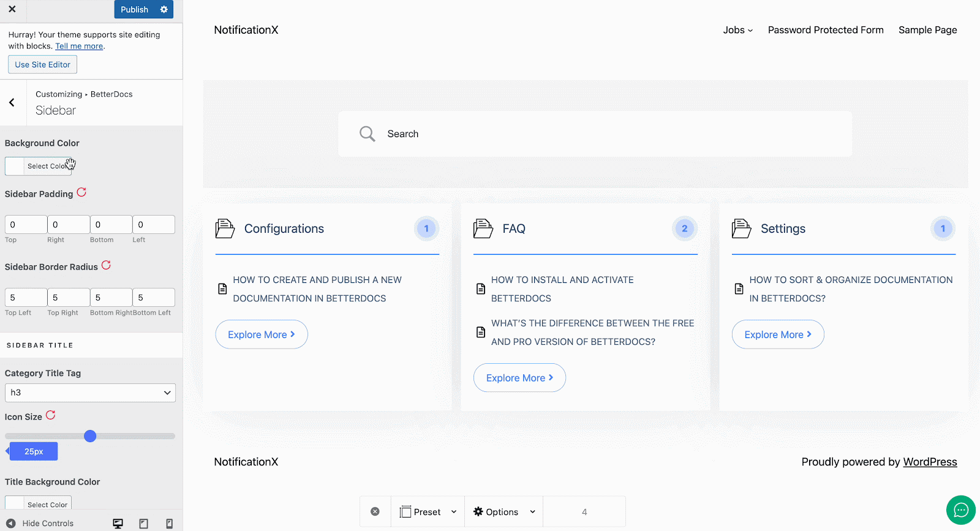
Task: Open Password Protected Form page
Action: (x=826, y=30)
